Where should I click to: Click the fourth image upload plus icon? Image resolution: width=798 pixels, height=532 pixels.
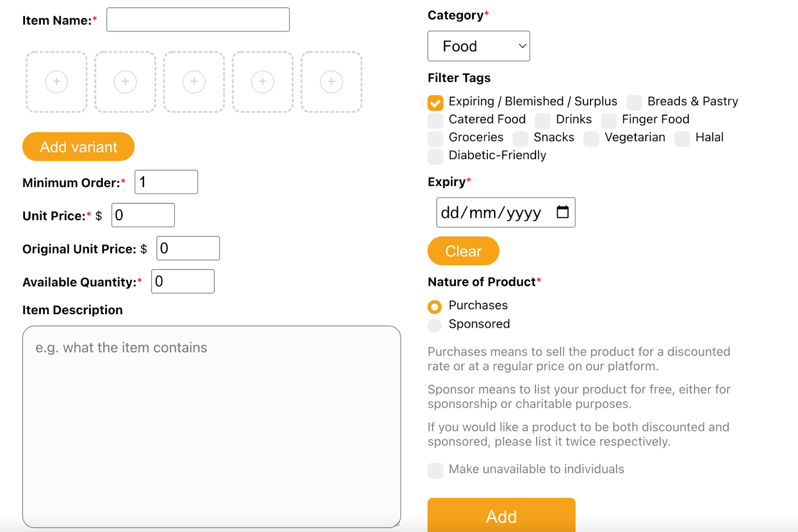[x=263, y=82]
